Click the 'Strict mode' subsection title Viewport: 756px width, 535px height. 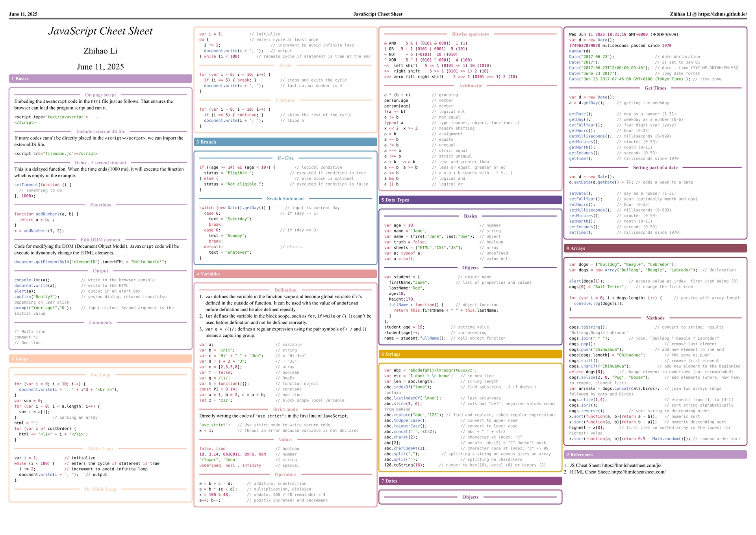click(285, 409)
